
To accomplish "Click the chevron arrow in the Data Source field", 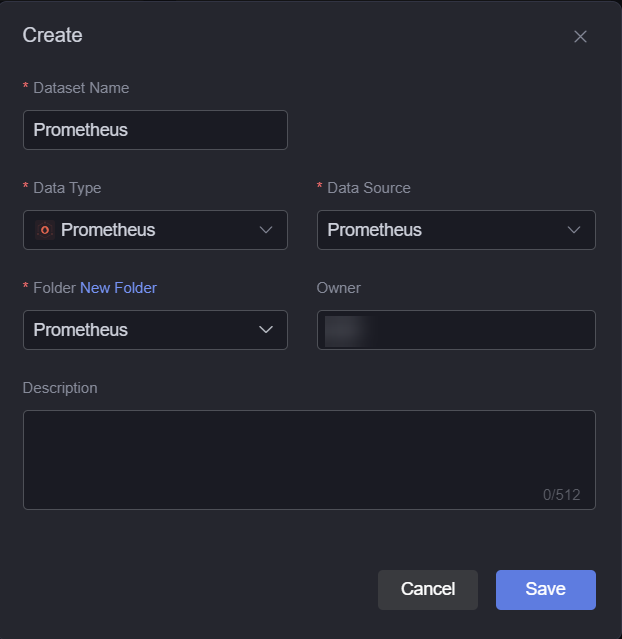I will [574, 230].
